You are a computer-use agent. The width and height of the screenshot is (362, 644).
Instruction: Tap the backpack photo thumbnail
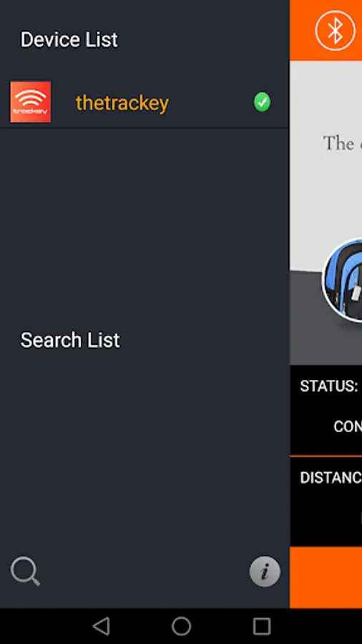coord(342,279)
